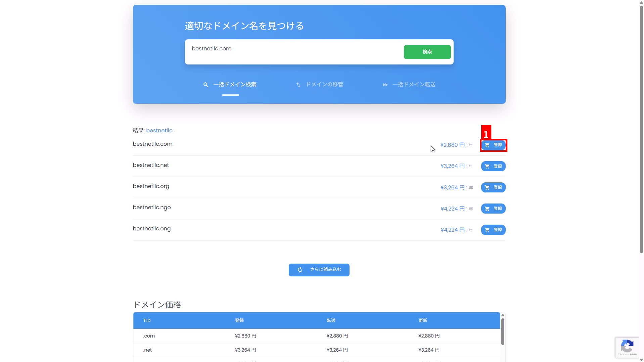
Task: Open the 一括ドメイン転送 tab
Action: pyautogui.click(x=414, y=84)
